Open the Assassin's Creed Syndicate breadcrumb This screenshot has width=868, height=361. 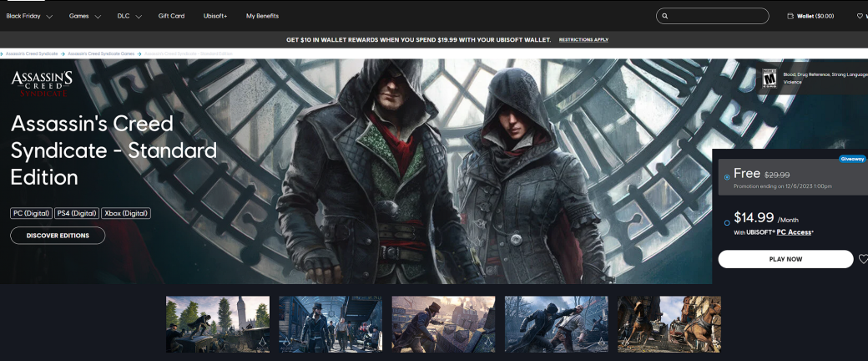point(30,53)
